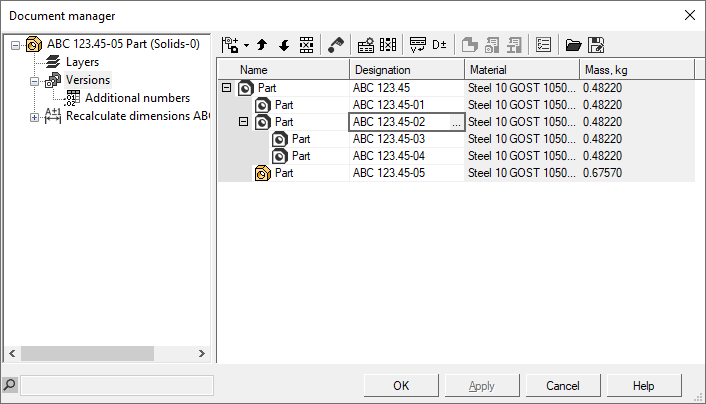Click the checklist icon in the toolbar
Screen dimensions: 706x404
point(544,45)
